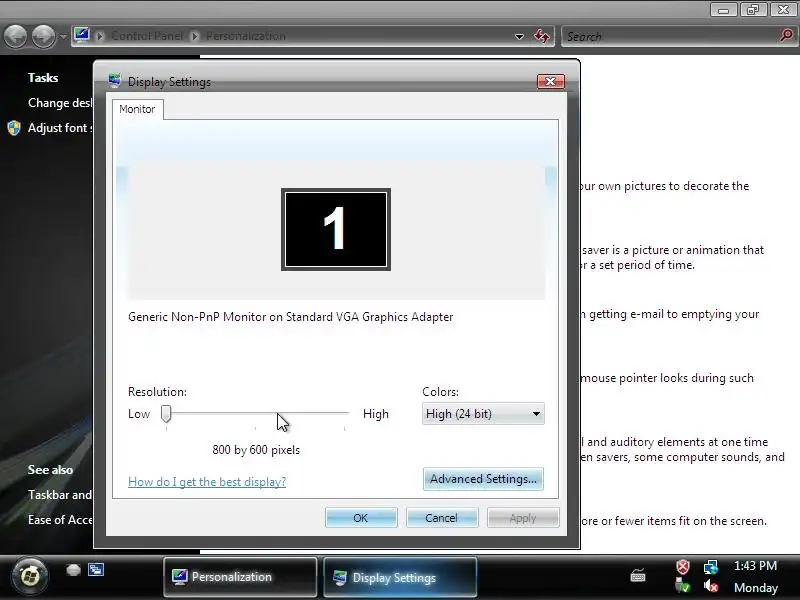Open Windows Security Center red shield tray icon
800x600 pixels.
(x=683, y=567)
